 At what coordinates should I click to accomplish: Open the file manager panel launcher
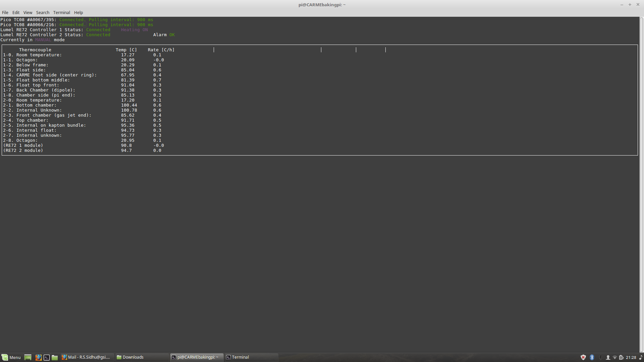coord(55,357)
